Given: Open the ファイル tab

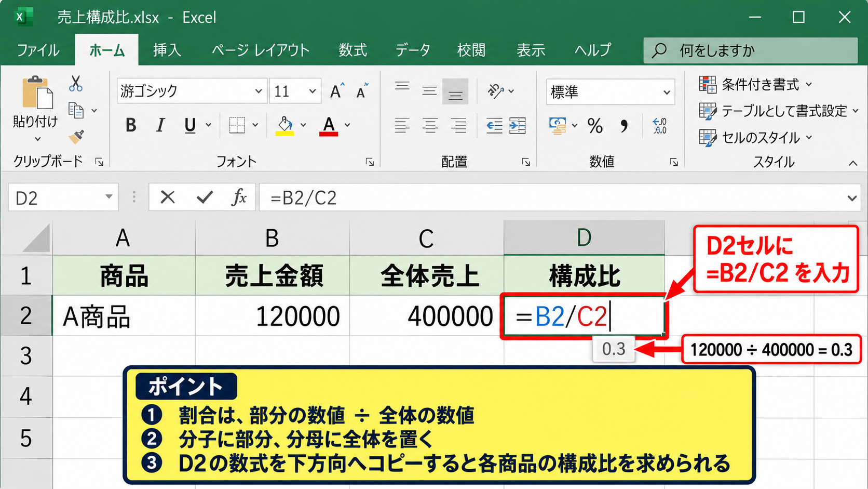Looking at the screenshot, I should [x=38, y=50].
